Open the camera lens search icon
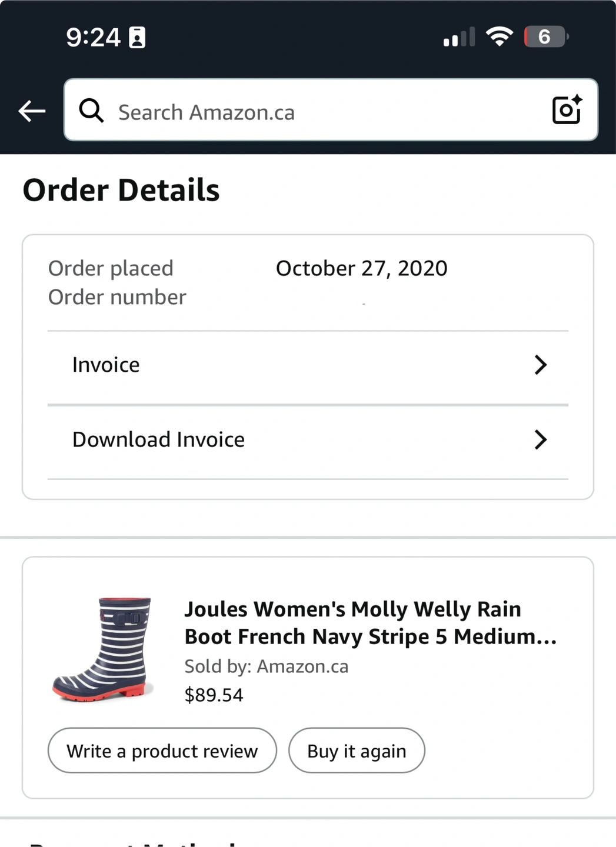Image resolution: width=616 pixels, height=847 pixels. pos(567,110)
